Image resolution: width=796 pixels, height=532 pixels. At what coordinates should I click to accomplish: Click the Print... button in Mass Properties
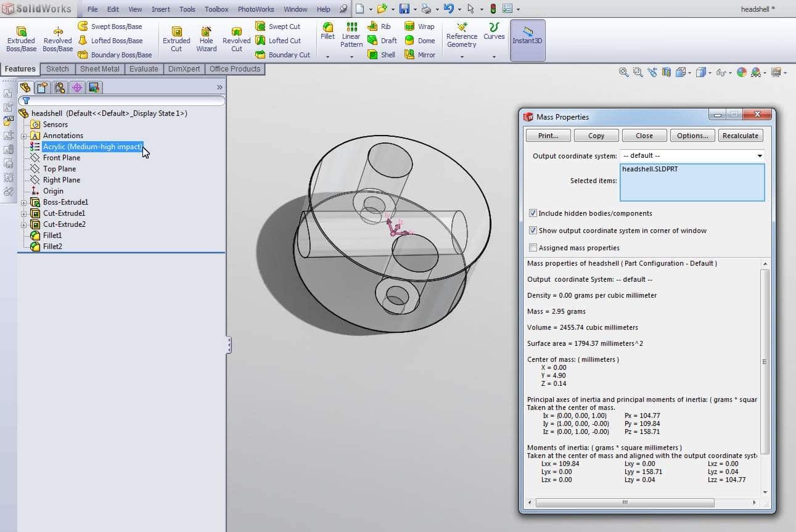point(548,136)
